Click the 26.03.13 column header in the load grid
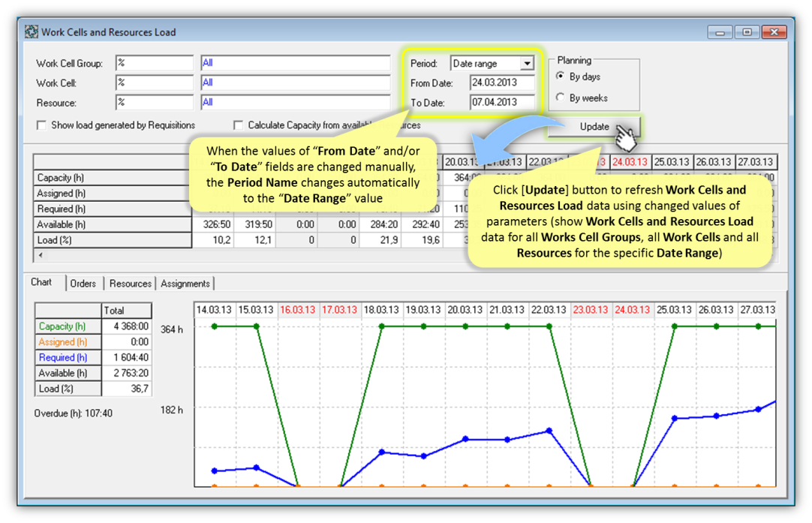 click(714, 162)
